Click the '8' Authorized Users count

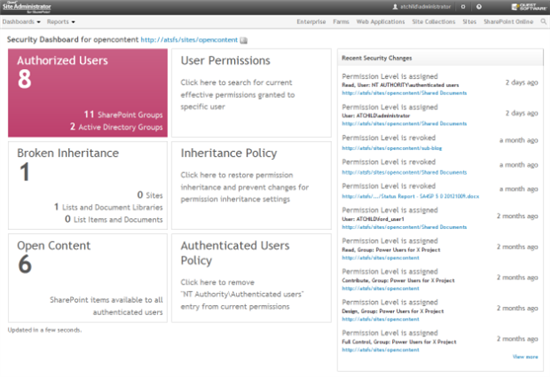25,79
